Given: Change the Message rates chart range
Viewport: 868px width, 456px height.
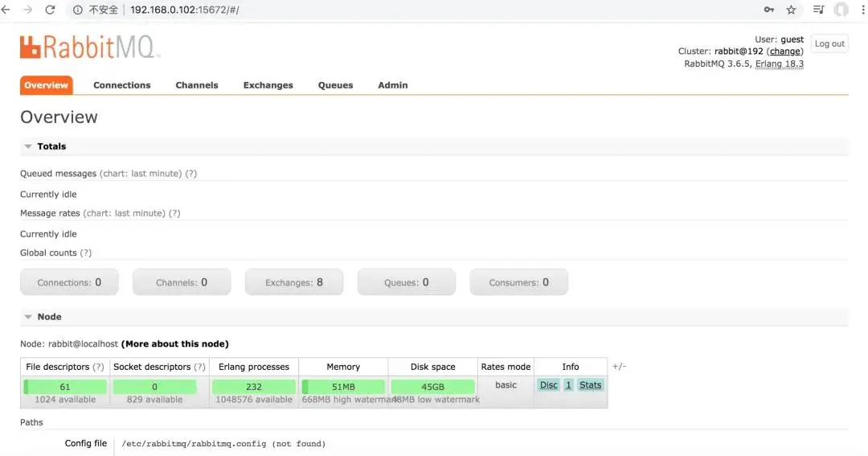Looking at the screenshot, I should pyautogui.click(x=124, y=213).
